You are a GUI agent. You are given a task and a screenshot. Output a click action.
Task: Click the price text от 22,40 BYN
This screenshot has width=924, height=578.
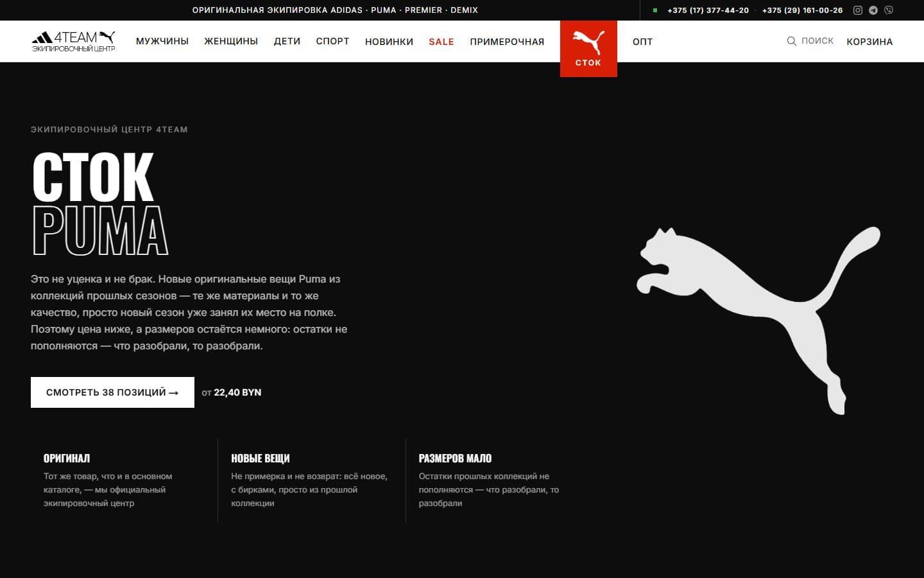tap(232, 392)
